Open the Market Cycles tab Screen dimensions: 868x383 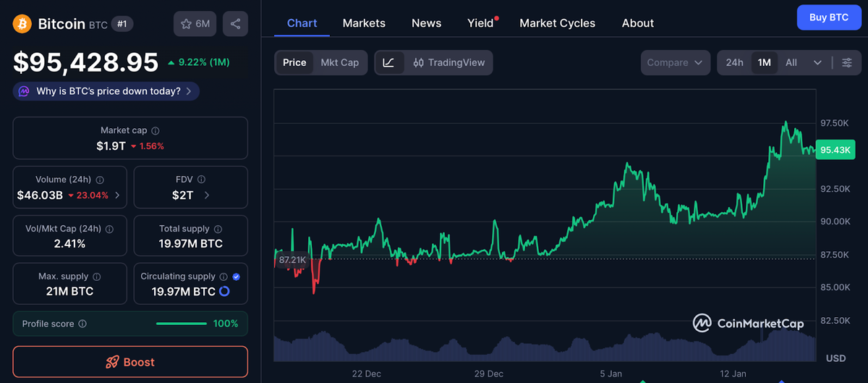point(558,23)
